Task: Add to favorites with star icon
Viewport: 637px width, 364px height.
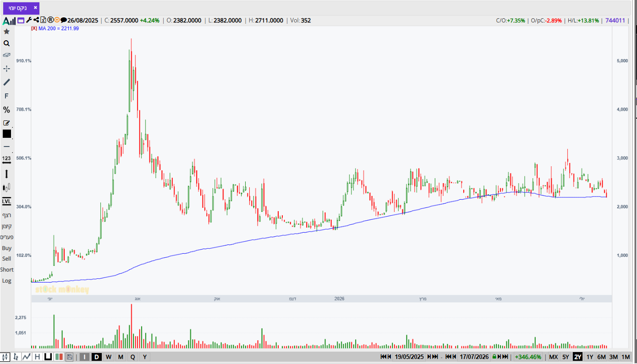Action: [x=6, y=32]
